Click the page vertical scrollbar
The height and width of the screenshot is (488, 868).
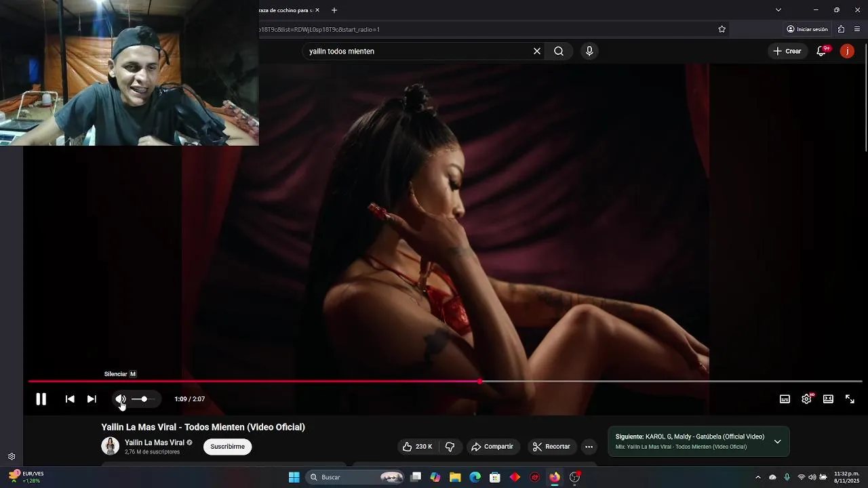pos(865,96)
